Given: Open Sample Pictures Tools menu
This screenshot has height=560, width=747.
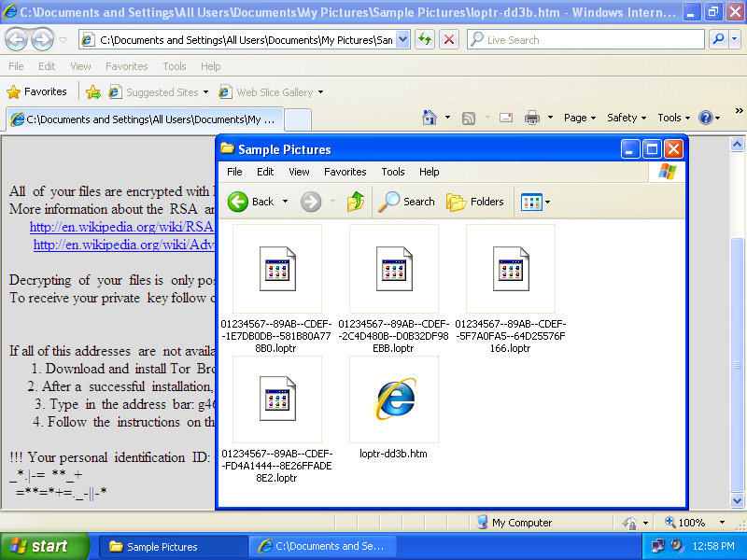Looking at the screenshot, I should coord(393,172).
